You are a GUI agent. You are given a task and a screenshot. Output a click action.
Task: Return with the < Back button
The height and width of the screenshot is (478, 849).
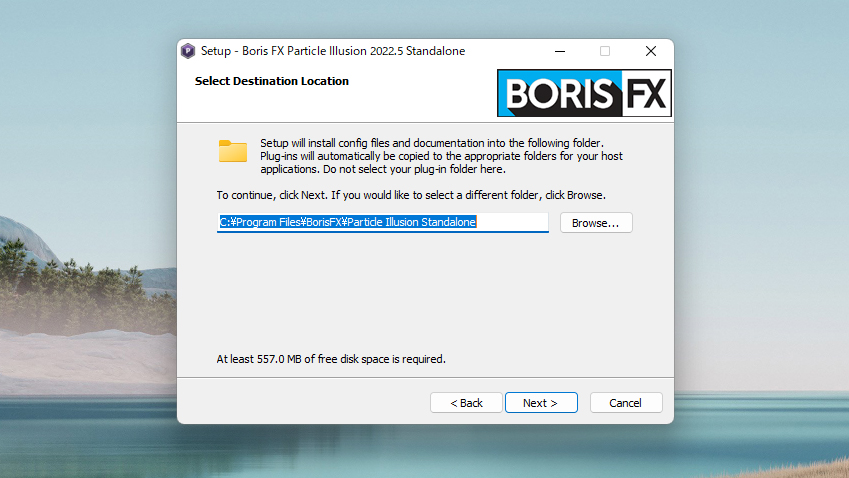pos(466,403)
